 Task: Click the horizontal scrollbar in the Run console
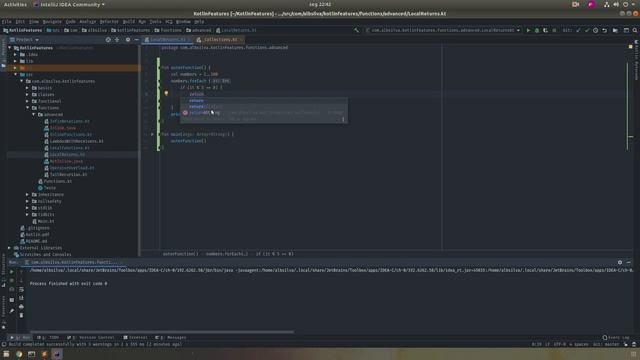(x=162, y=332)
